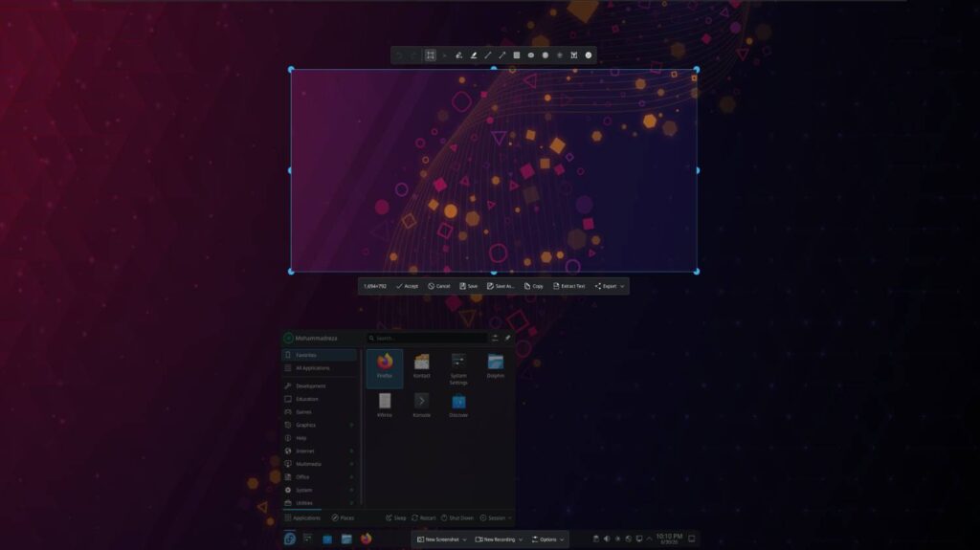The width and height of the screenshot is (980, 550).
Task: Pick the highlighter annotation tool
Action: coord(473,55)
